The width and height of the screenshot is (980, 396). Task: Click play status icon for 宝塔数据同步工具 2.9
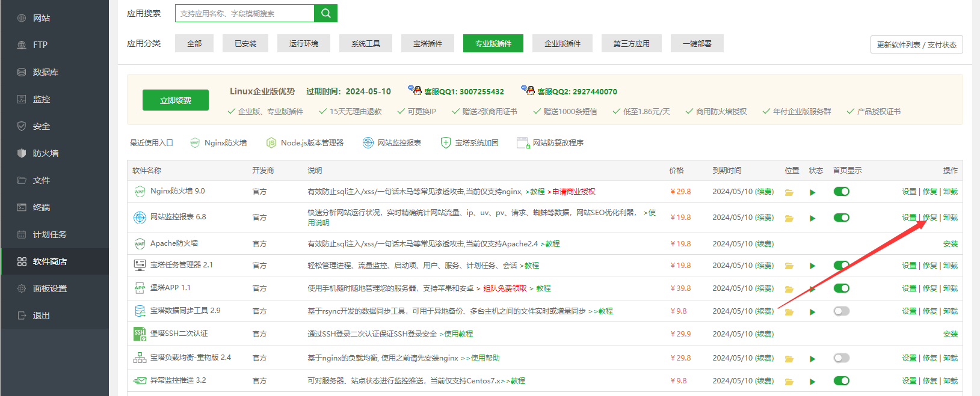point(813,312)
